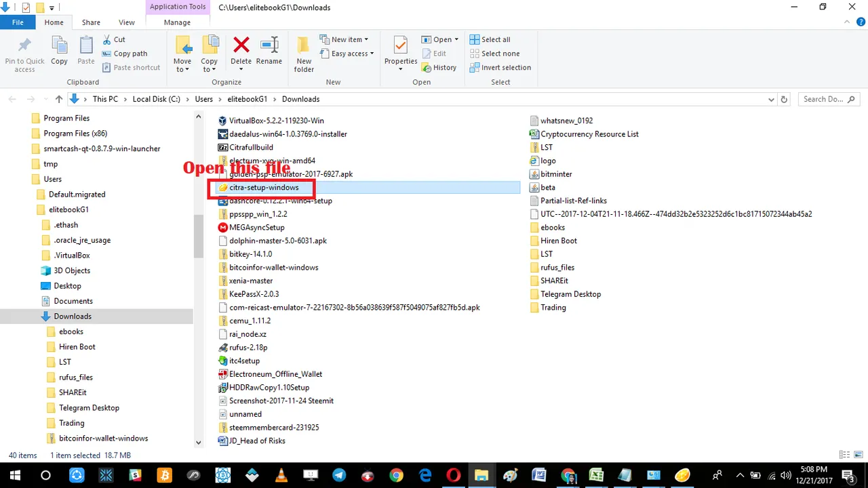This screenshot has width=868, height=488.
Task: Click elitebookG1 in address breadcrumb
Action: pos(248,99)
